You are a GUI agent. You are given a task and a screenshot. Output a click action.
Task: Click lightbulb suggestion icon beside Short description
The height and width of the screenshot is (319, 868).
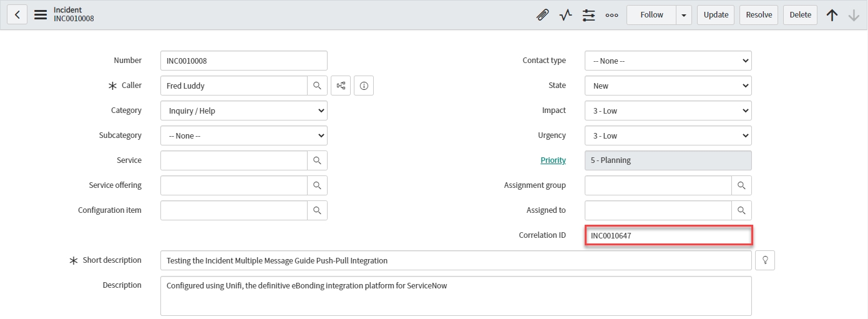coord(765,260)
